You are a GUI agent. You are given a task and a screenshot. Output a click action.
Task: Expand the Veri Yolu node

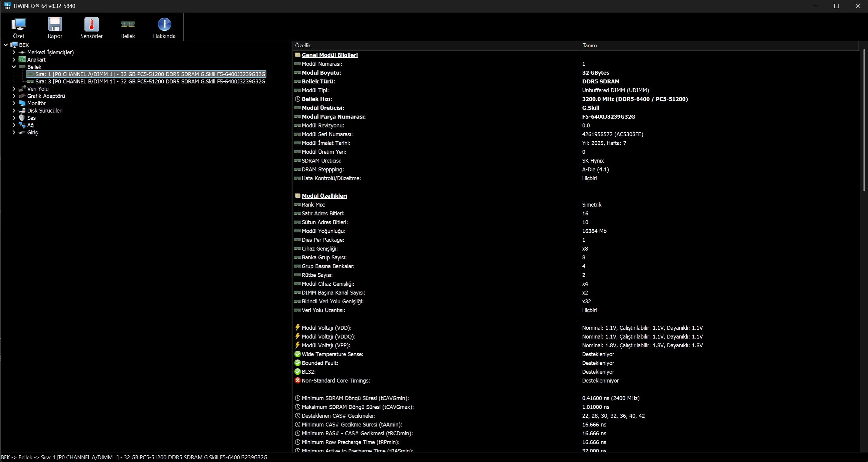tap(14, 89)
